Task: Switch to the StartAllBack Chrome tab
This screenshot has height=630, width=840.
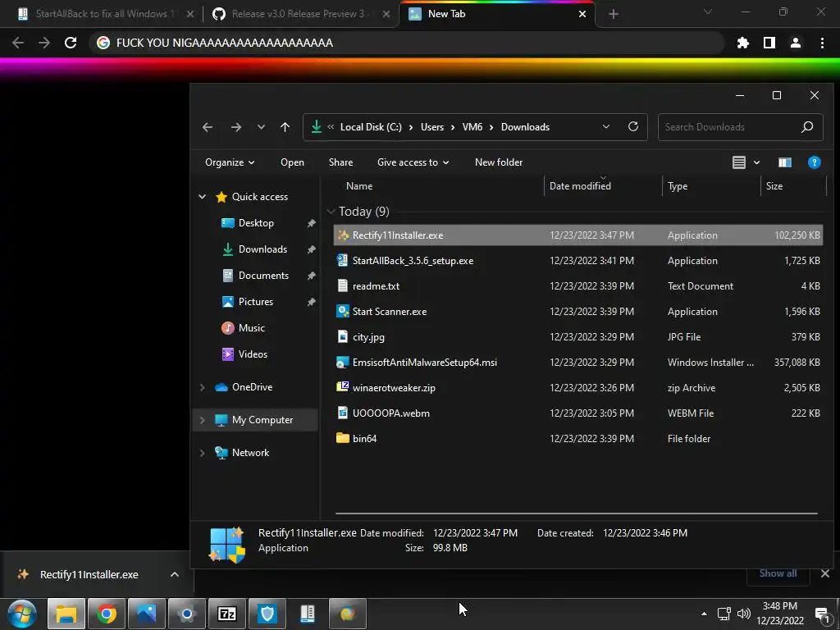Action: point(104,14)
